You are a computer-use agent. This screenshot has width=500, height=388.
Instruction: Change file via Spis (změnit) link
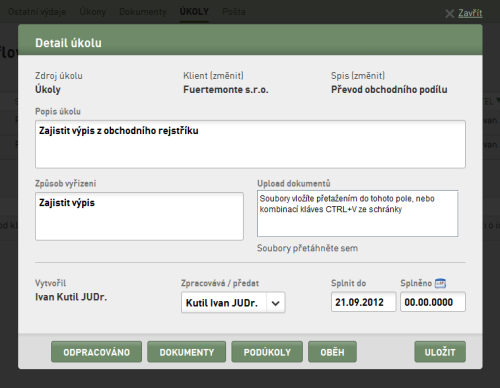click(x=358, y=76)
